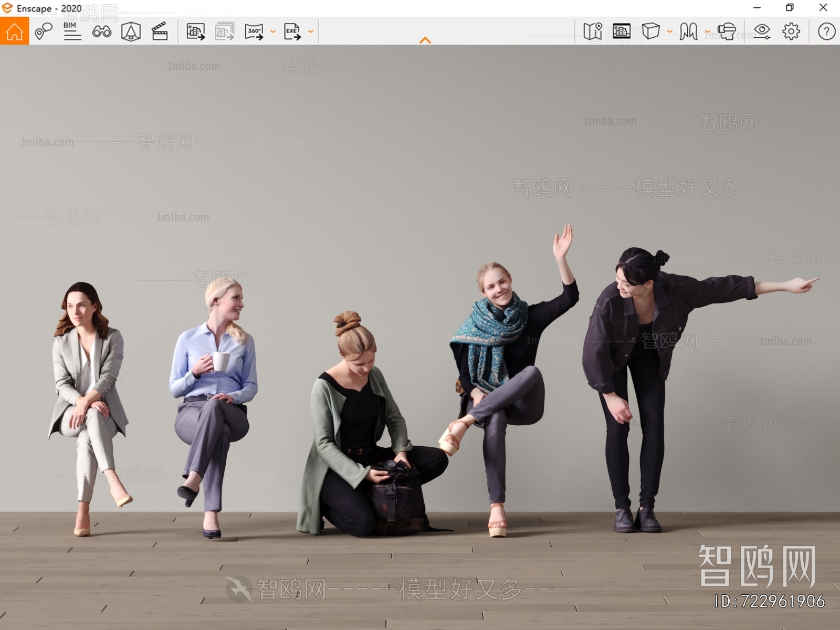Viewport: 840px width, 630px height.
Task: Toggle safe frame perspective icon
Action: [x=131, y=31]
